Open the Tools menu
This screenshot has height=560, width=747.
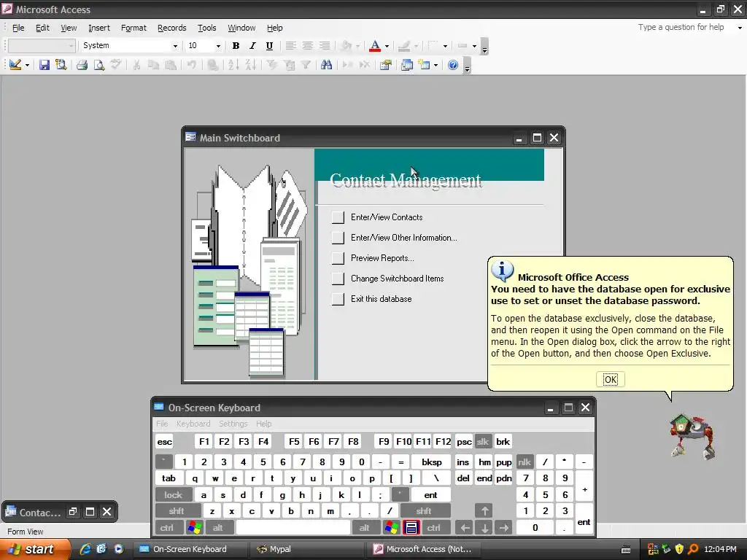click(206, 28)
